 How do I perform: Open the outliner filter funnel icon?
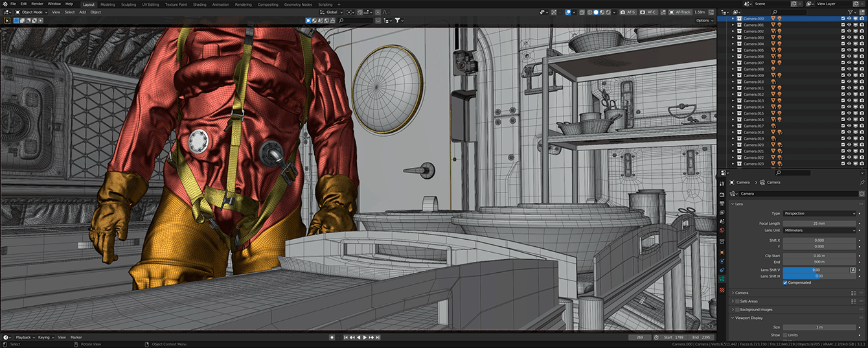pyautogui.click(x=851, y=12)
